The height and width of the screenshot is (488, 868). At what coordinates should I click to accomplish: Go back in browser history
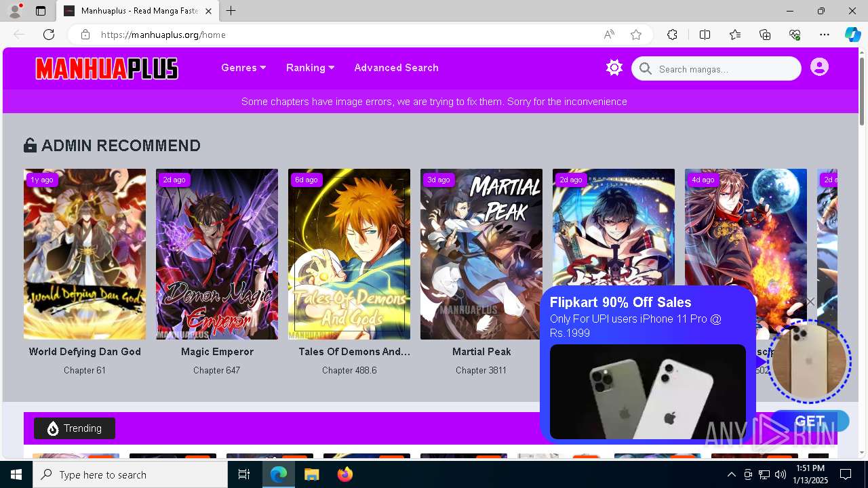[x=19, y=35]
